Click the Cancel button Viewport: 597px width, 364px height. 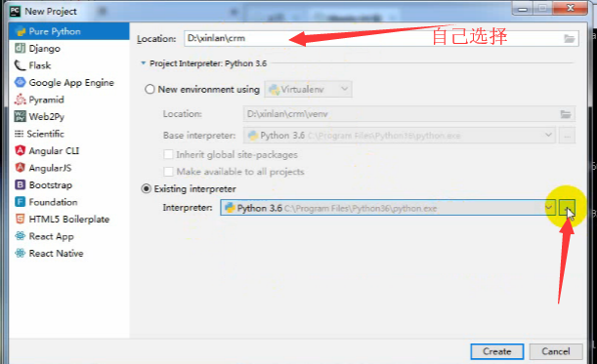[x=556, y=351]
